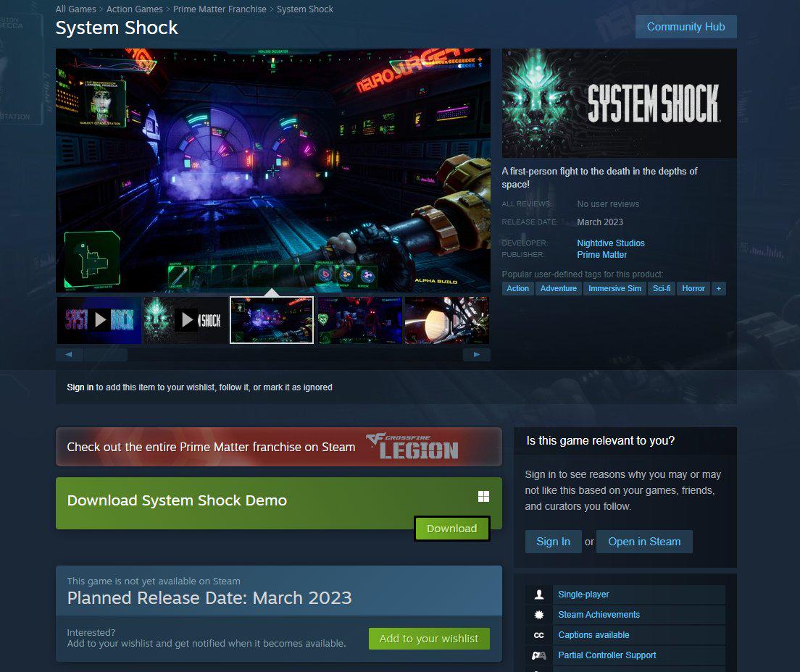
Task: Expand more tags with the plus button
Action: pyautogui.click(x=718, y=289)
